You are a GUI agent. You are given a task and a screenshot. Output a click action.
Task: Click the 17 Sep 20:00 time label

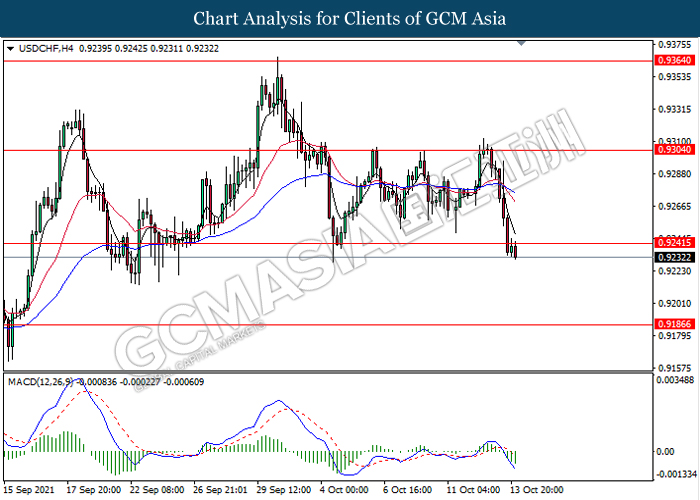coord(93,490)
